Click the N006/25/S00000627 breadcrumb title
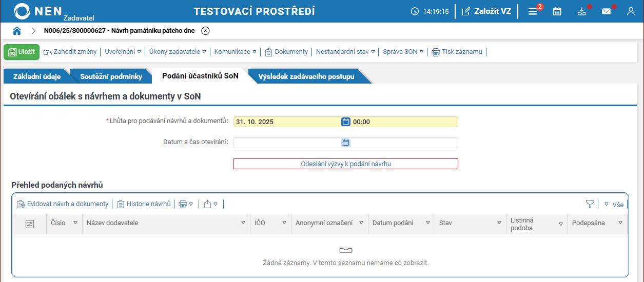This screenshot has width=644, height=282. [119, 31]
